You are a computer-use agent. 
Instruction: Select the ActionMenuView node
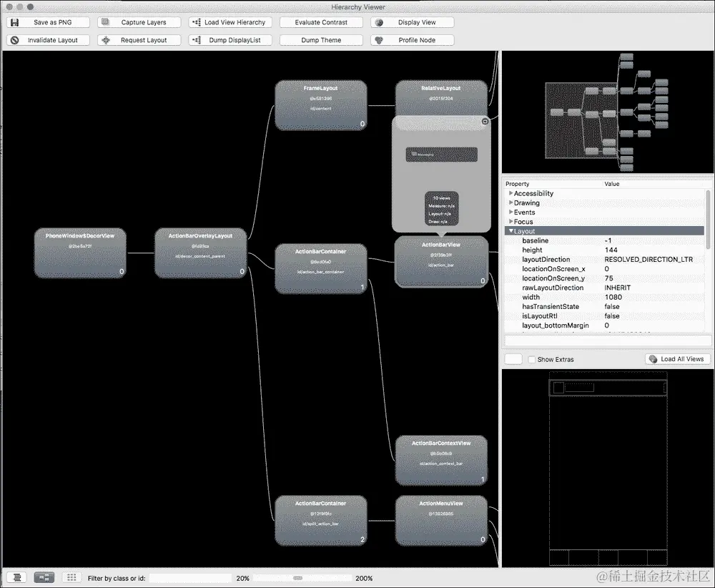click(x=441, y=521)
